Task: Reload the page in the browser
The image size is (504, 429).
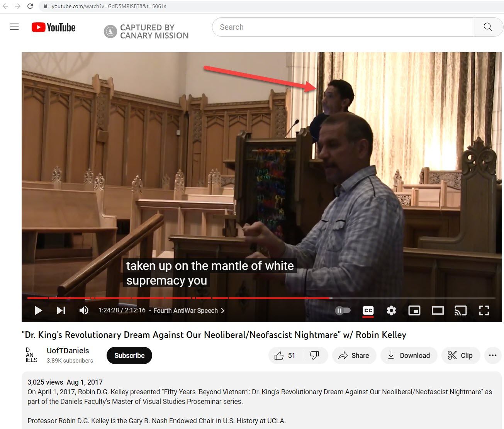Action: 30,6
